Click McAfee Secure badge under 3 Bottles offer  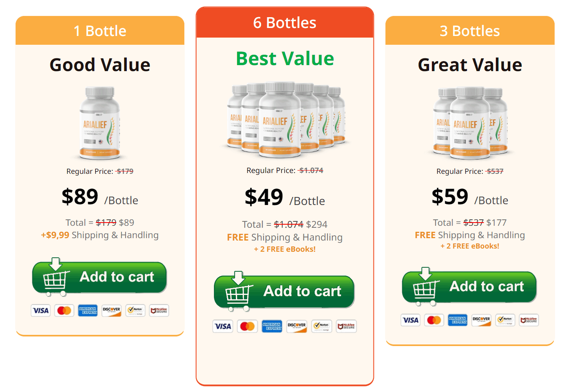point(529,320)
